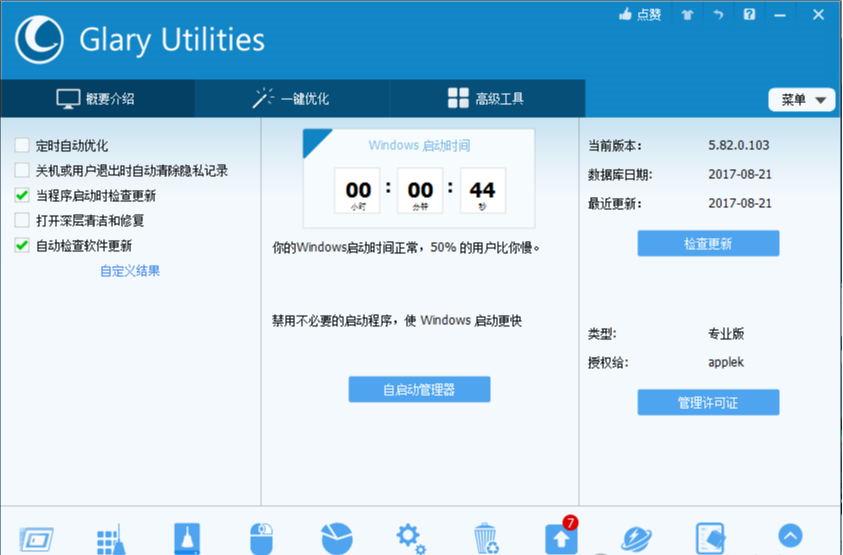Toggle 定时自动优化 checkbox
The image size is (843, 555).
tap(22, 145)
